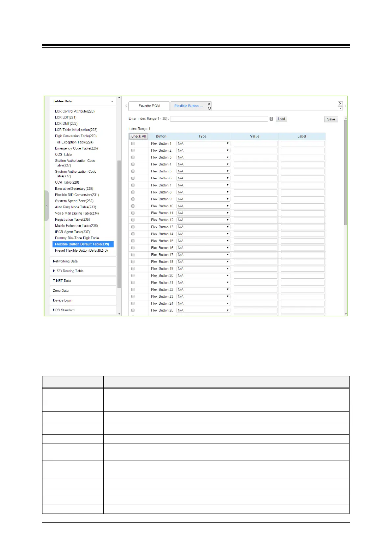The width and height of the screenshot is (392, 554).
Task: Click the sidebar scroll down arrow
Action: point(119,314)
